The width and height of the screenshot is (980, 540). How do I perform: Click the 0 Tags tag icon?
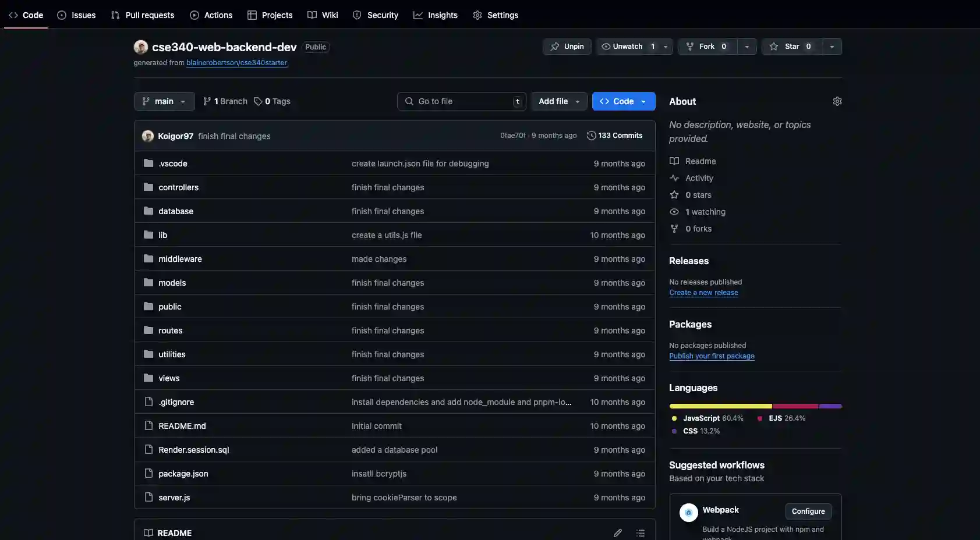(x=258, y=101)
